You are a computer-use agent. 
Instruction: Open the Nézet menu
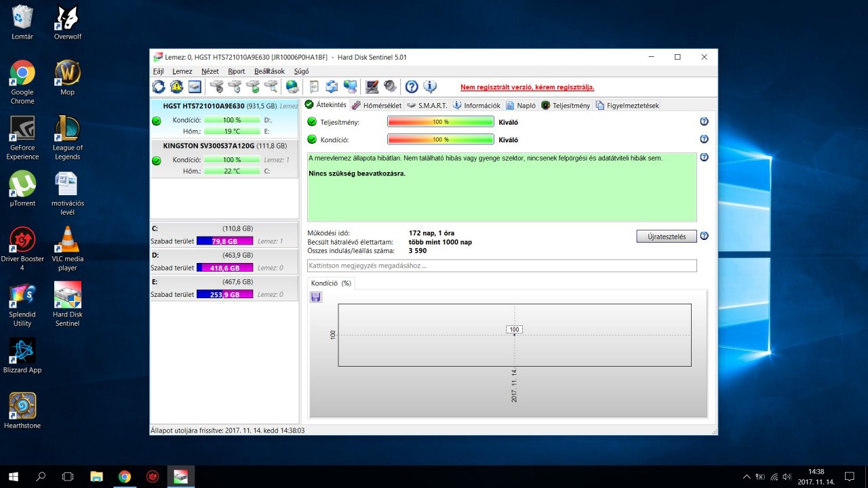click(210, 71)
